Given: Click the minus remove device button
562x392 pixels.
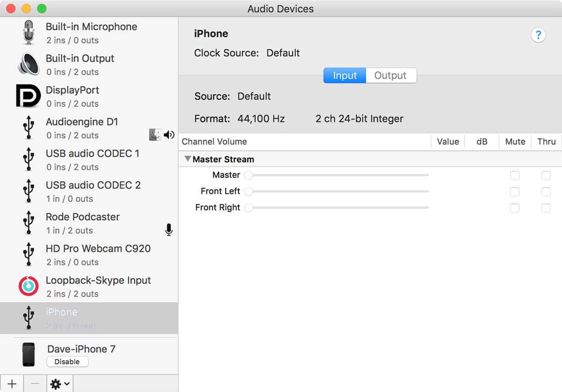Looking at the screenshot, I should (35, 384).
